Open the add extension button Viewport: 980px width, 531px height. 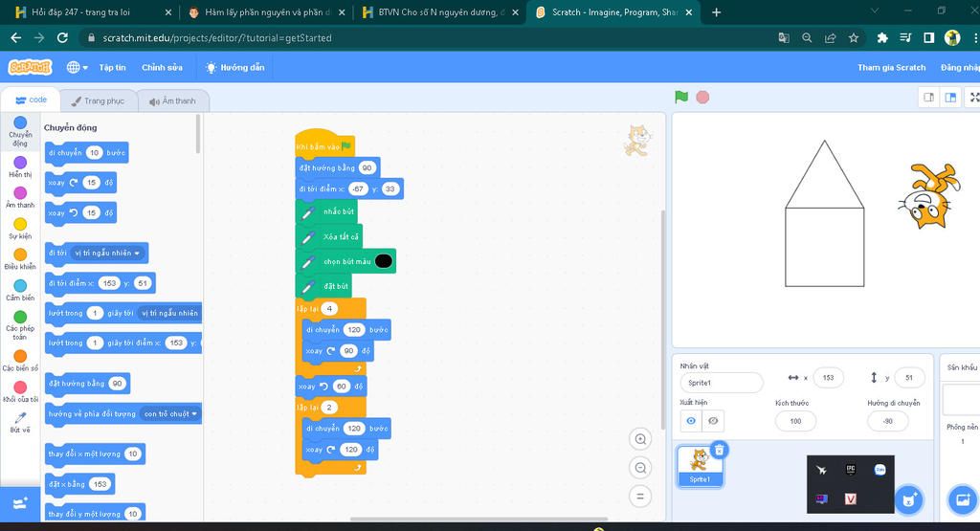click(20, 503)
